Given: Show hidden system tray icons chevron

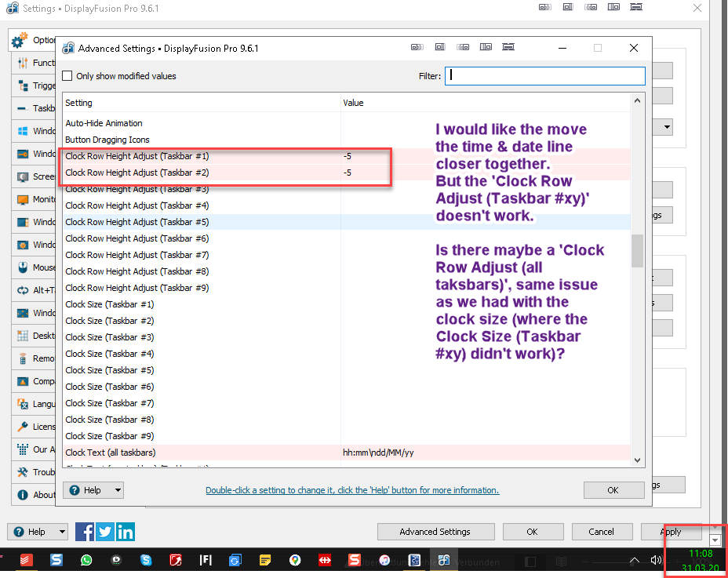Looking at the screenshot, I should pyautogui.click(x=635, y=560).
